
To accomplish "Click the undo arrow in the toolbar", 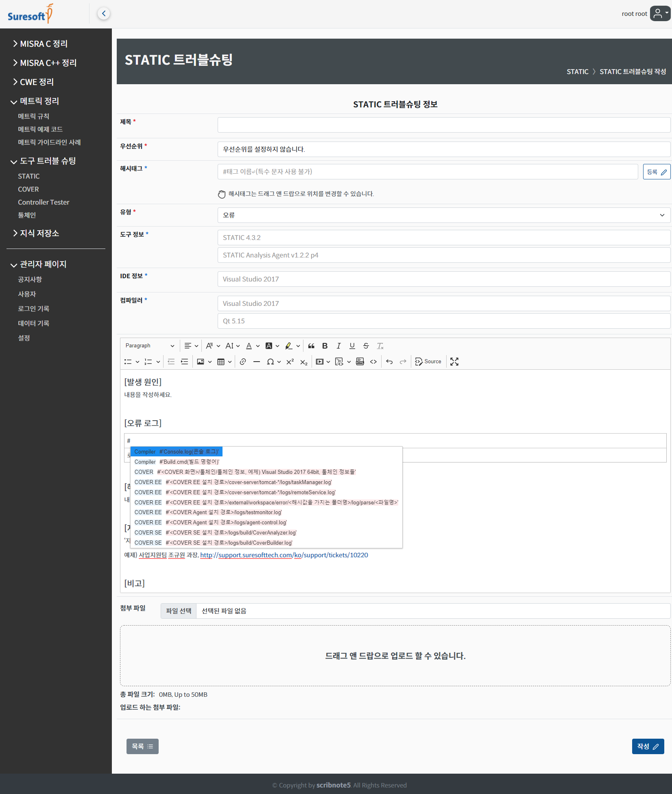I will 389,362.
